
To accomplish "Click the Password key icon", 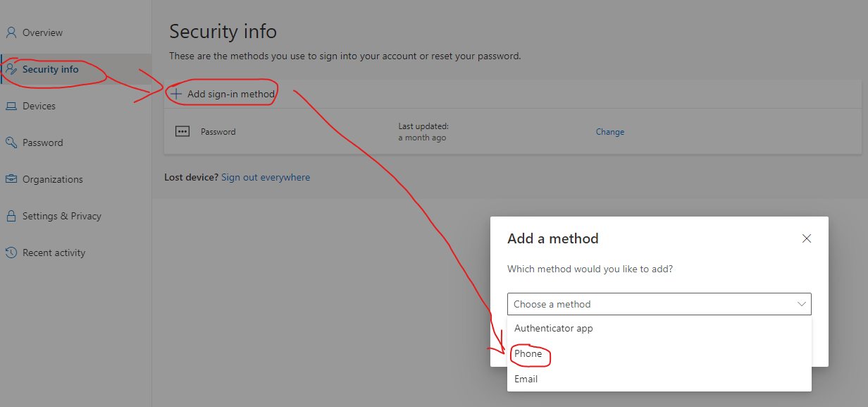I will pos(11,142).
